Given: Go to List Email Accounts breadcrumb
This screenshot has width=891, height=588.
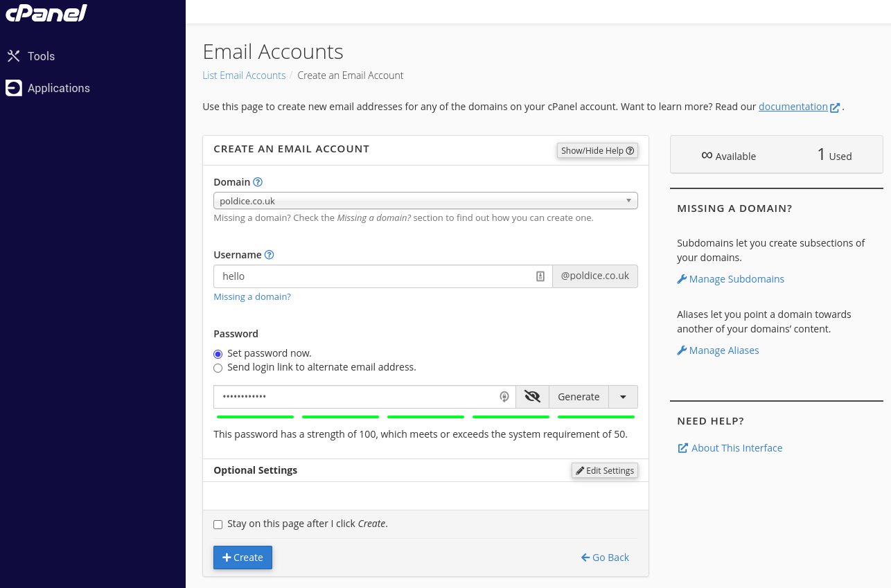Looking at the screenshot, I should (244, 75).
